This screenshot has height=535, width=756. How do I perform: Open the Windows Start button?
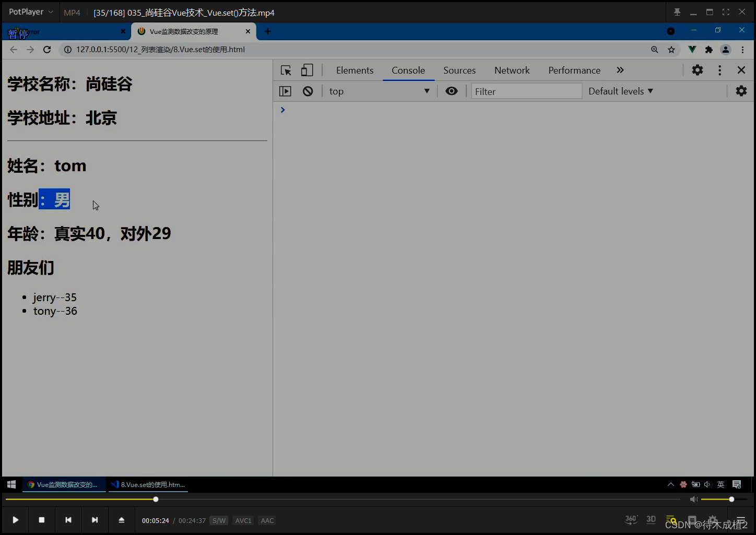pos(11,484)
